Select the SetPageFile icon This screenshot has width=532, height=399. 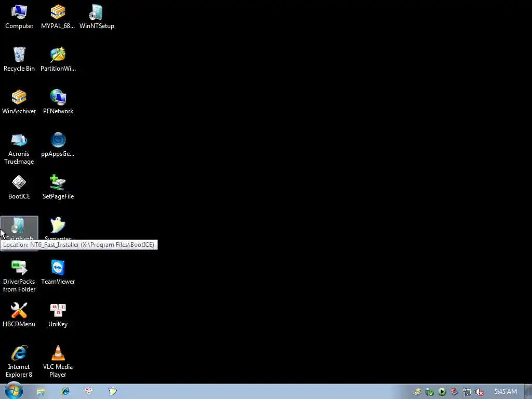(x=58, y=187)
